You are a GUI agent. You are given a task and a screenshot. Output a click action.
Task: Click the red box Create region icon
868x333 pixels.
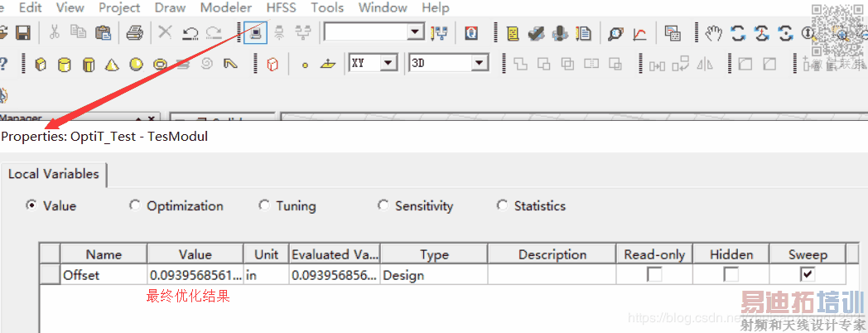[272, 65]
